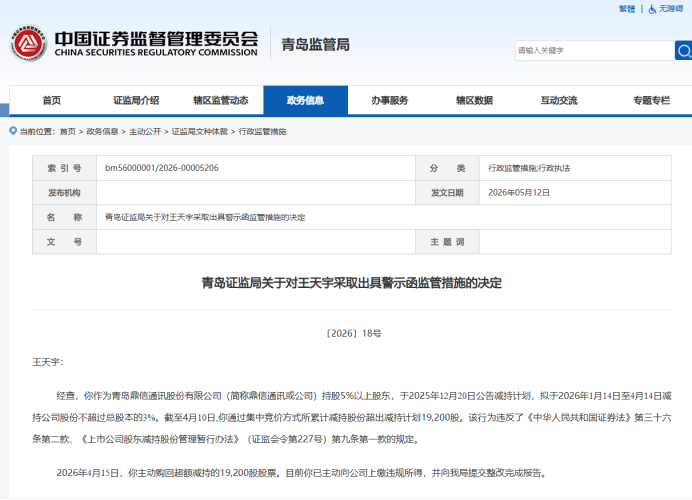Click document number 〔2026〕18号
Screen dimensions: 692x500
pos(354,334)
